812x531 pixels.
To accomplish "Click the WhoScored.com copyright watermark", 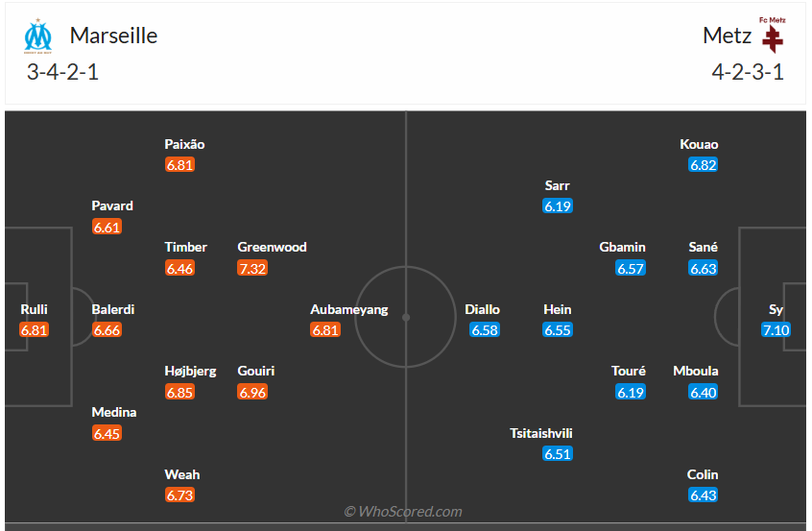I will (403, 512).
